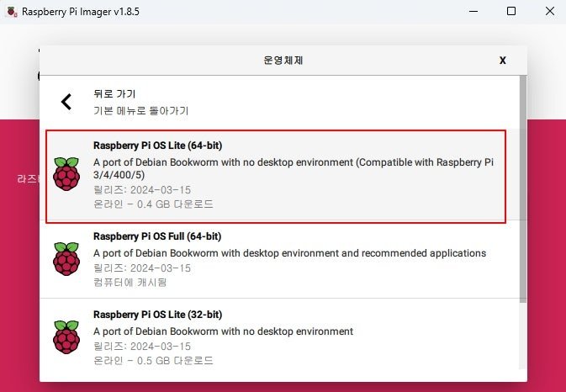Click 기본 메뉴로 돌아가기 subtitle text
This screenshot has width=566, height=392.
[x=140, y=111]
